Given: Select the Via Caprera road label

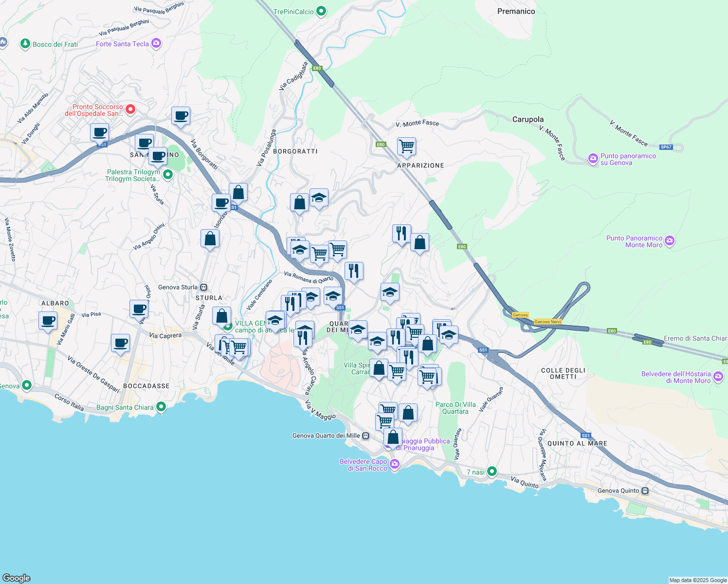Looking at the screenshot, I should [165, 335].
